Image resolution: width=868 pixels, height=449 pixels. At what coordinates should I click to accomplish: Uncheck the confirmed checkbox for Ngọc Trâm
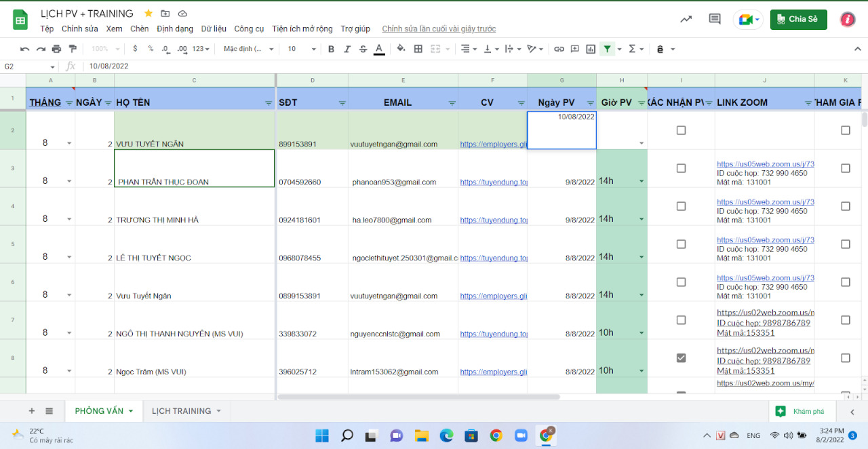681,357
